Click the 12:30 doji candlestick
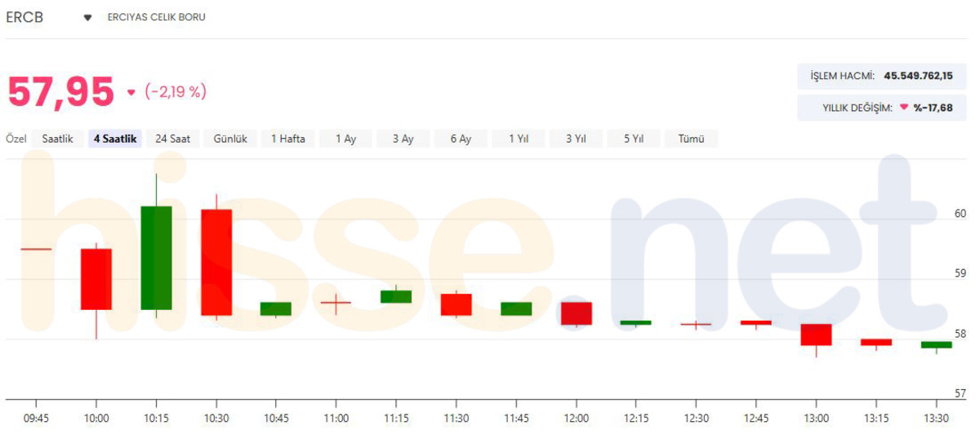Viewport: 980px width, 439px height. click(x=696, y=325)
